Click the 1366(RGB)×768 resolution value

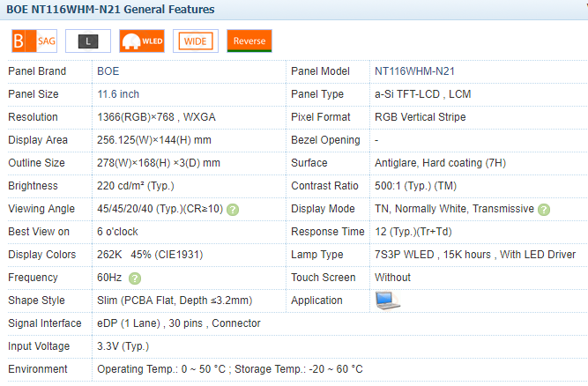tap(136, 117)
